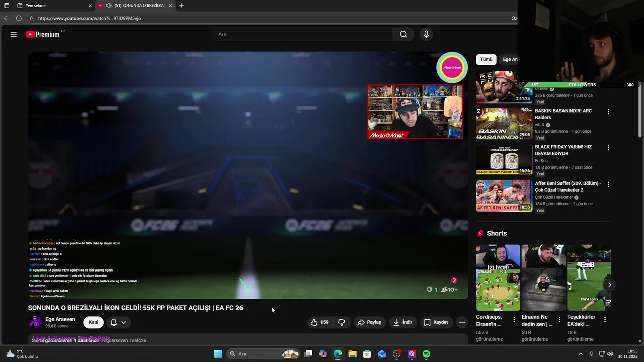Select the Tümü filter chip
The width and height of the screenshot is (644, 362).
point(486,59)
